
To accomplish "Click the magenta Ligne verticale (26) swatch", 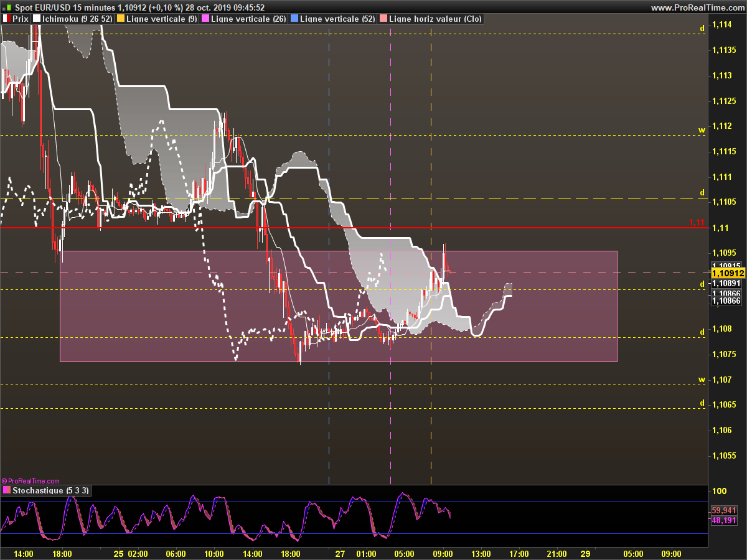I will coord(205,19).
